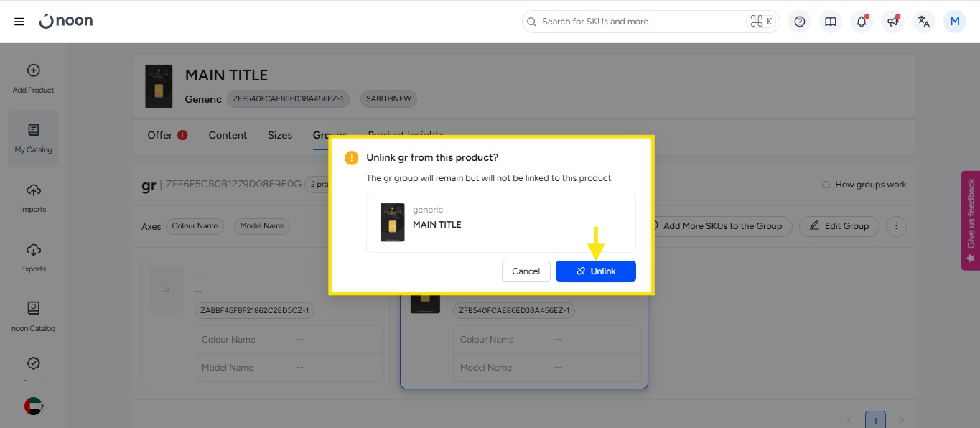Open Imports from sidebar
Image resolution: width=980 pixels, height=428 pixels.
point(33,197)
